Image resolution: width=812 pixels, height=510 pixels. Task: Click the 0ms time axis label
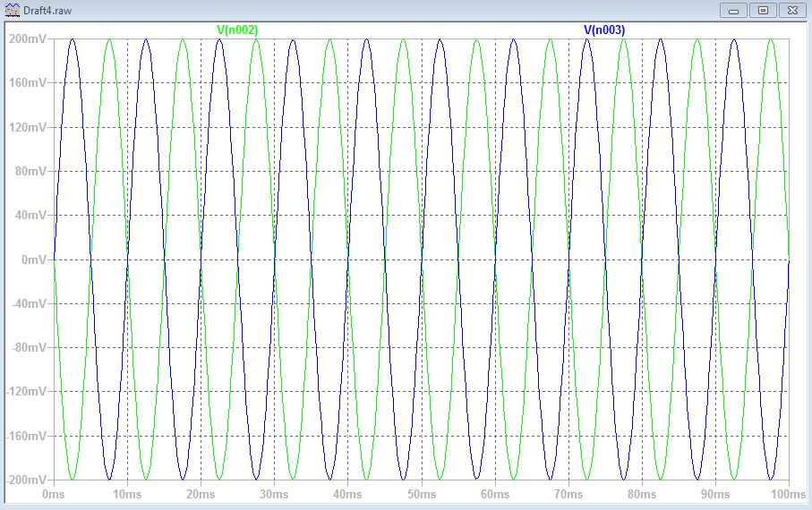point(54,495)
